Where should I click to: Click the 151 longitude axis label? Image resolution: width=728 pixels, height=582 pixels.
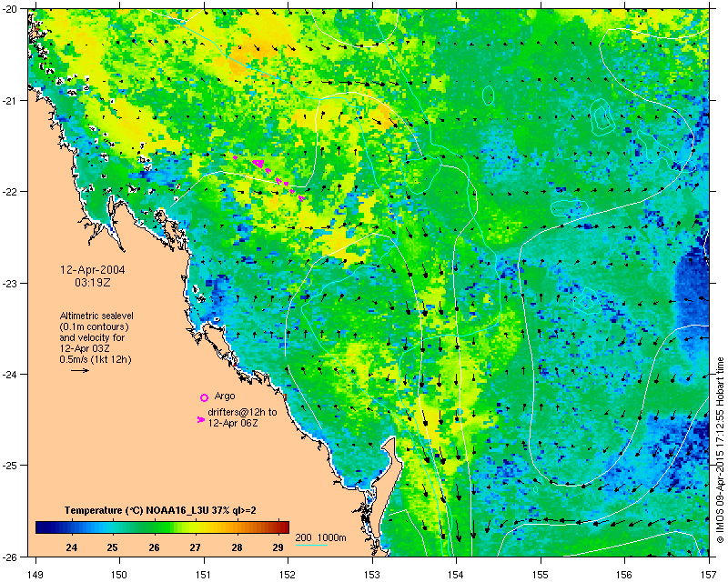[x=204, y=575]
